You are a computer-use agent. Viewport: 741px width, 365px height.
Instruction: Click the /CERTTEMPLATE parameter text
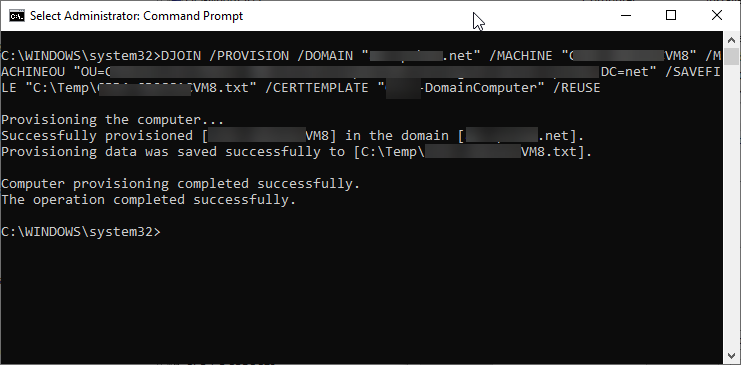click(x=317, y=88)
